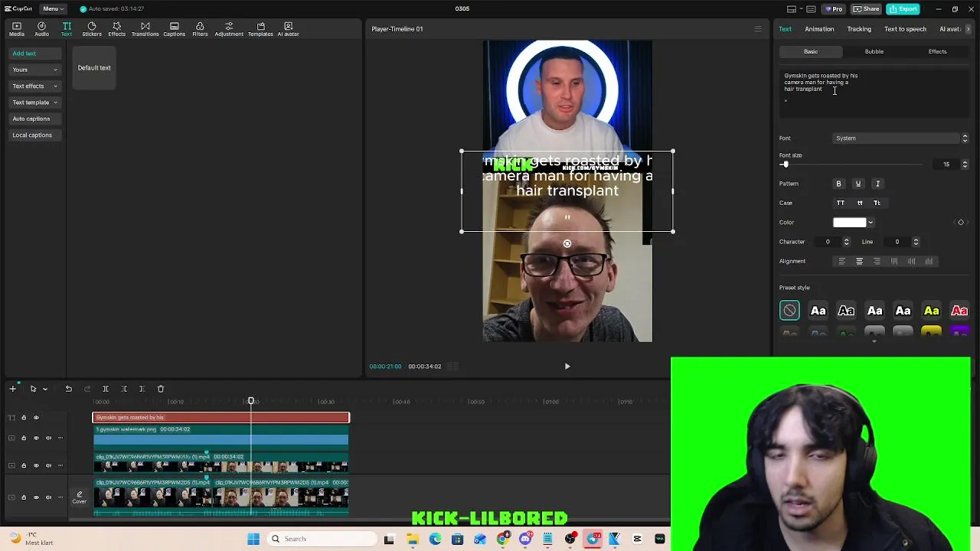
Task: Open the AI avatar panel
Action: pos(288,29)
